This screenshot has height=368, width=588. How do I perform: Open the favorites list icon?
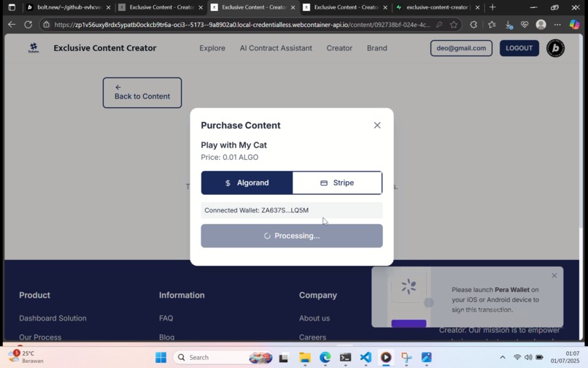pos(492,25)
